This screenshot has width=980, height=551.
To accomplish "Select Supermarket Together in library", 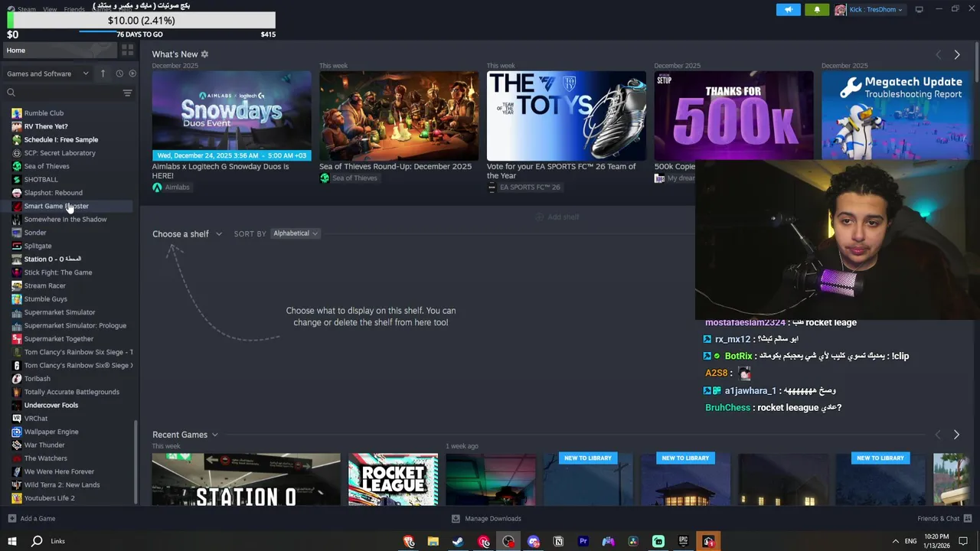I will point(59,339).
